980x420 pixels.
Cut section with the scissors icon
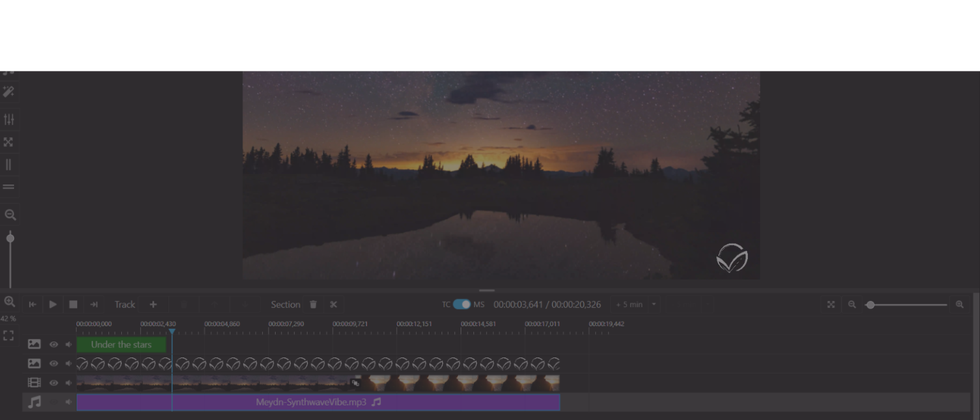[x=333, y=304]
